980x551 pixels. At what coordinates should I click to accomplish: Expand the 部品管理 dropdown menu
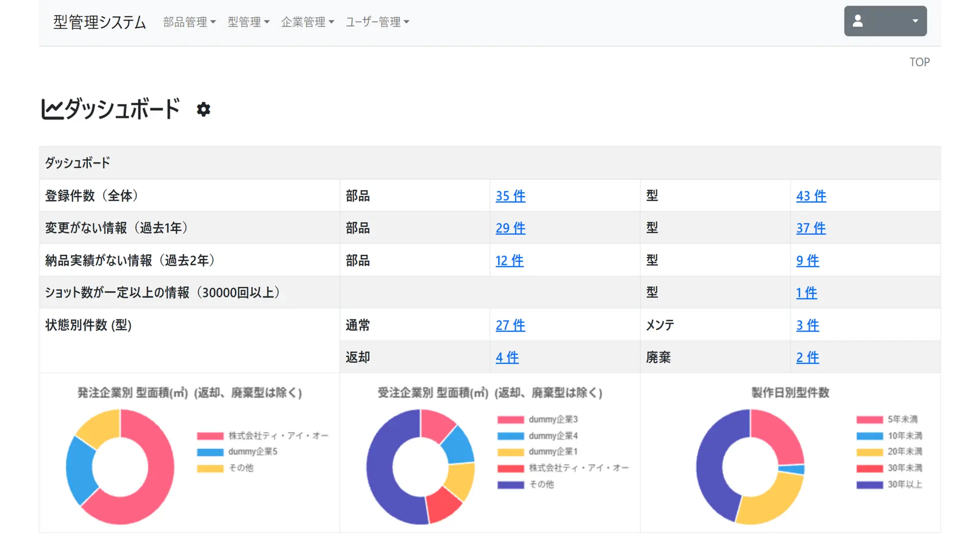click(x=189, y=22)
